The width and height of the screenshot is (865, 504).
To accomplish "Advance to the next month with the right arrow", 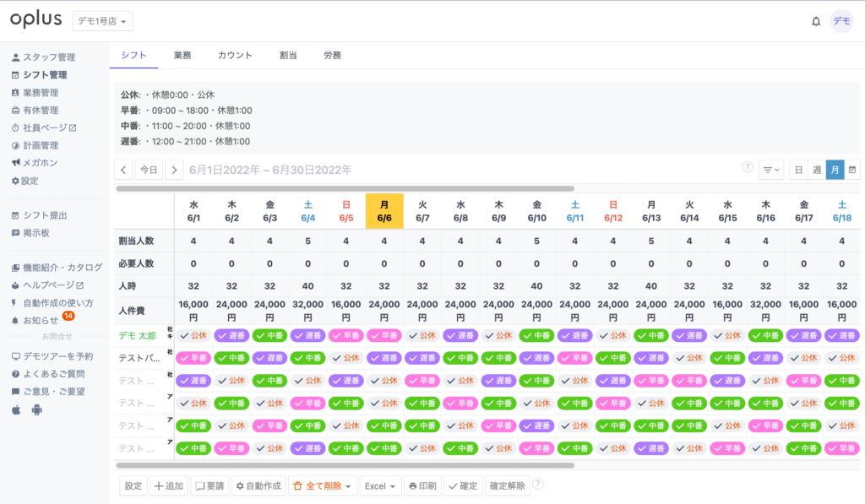I will tap(174, 170).
